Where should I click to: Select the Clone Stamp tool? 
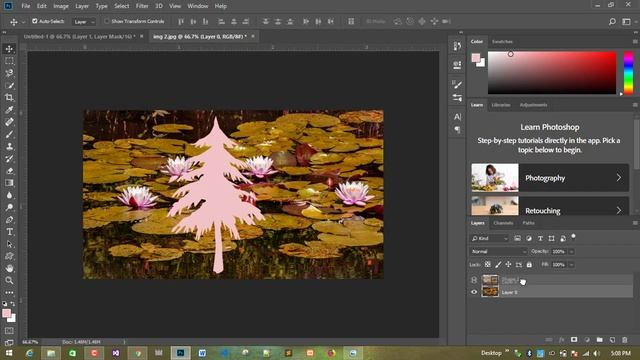pos(9,147)
